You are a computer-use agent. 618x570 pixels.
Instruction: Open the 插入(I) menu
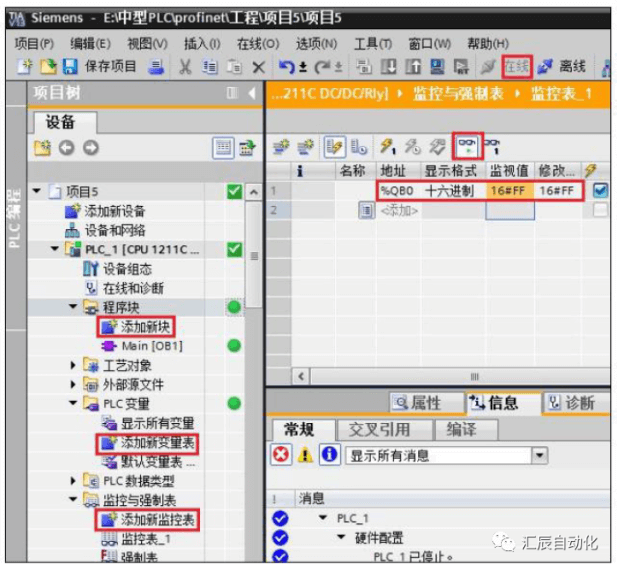coord(202,43)
